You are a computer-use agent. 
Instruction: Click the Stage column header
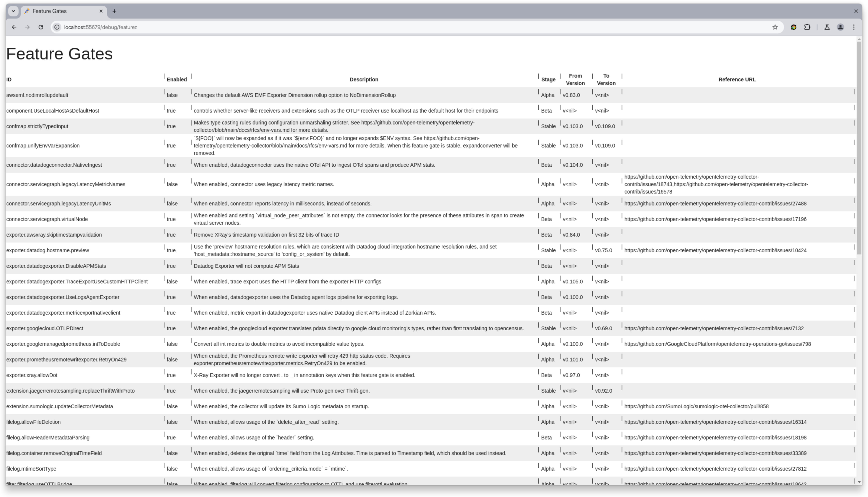pos(548,79)
